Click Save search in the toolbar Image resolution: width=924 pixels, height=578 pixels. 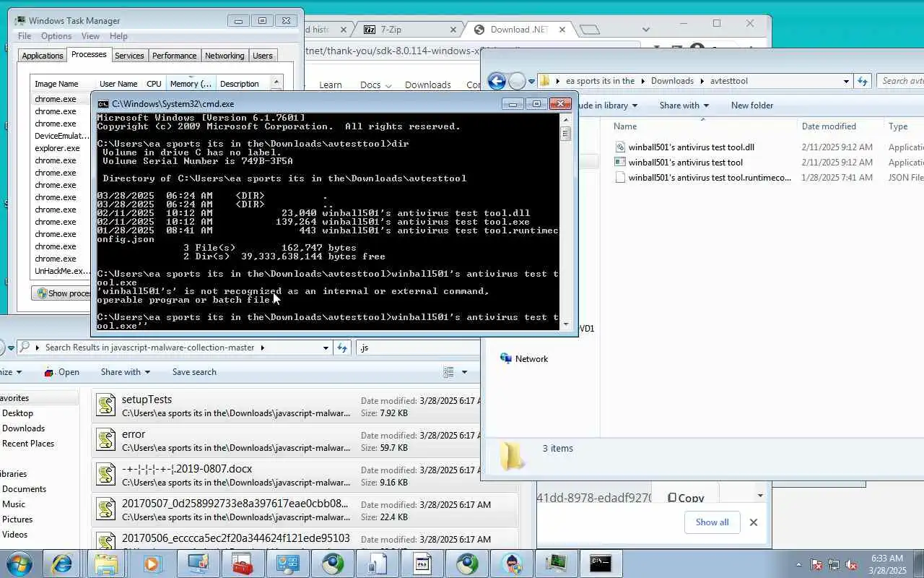(x=194, y=372)
